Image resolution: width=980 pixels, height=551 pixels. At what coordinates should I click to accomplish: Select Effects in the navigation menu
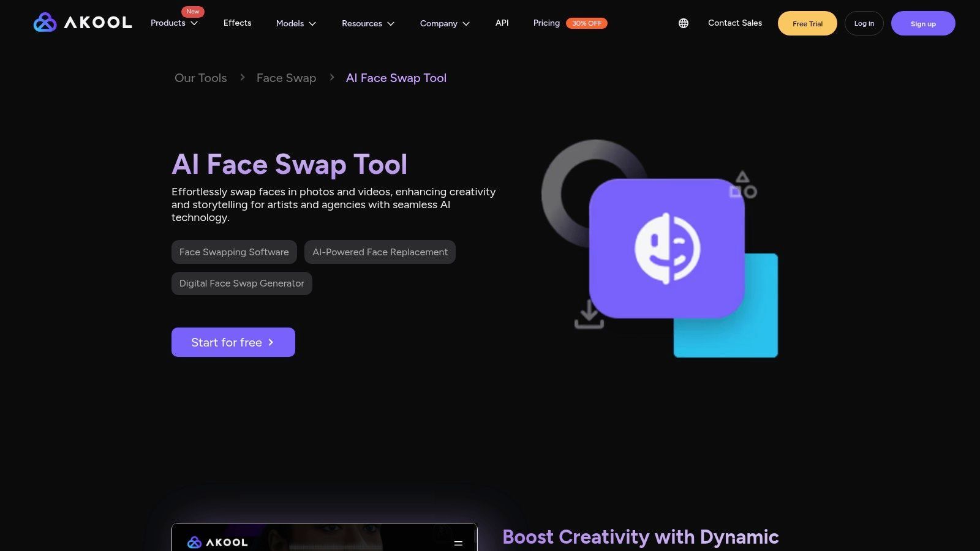click(237, 23)
